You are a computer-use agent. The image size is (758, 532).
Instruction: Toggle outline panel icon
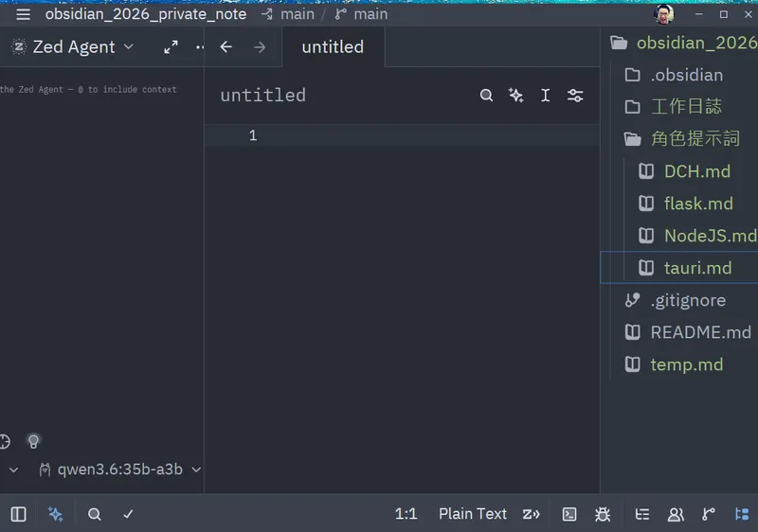coord(642,514)
